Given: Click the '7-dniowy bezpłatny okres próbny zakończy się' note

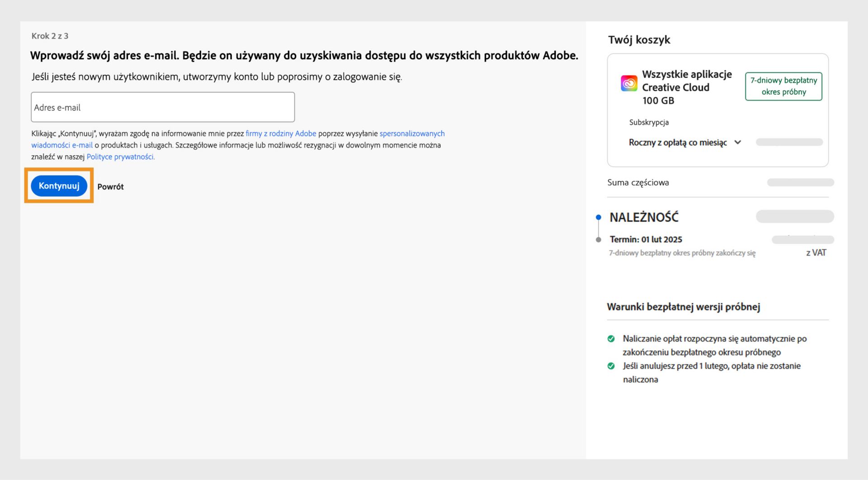Looking at the screenshot, I should tap(682, 253).
